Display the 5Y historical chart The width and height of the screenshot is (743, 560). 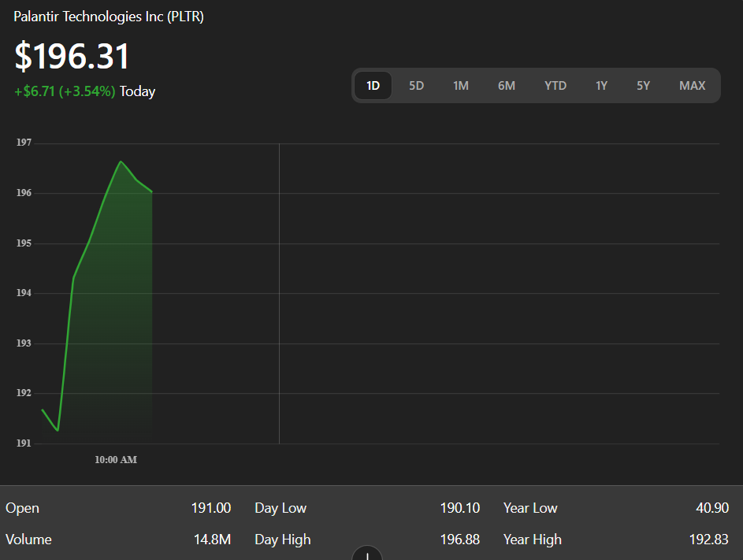click(644, 85)
